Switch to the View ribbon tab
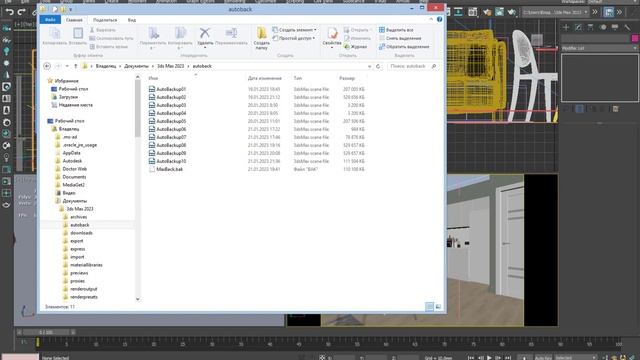Screen dimensions: 640x360 pos(132,20)
